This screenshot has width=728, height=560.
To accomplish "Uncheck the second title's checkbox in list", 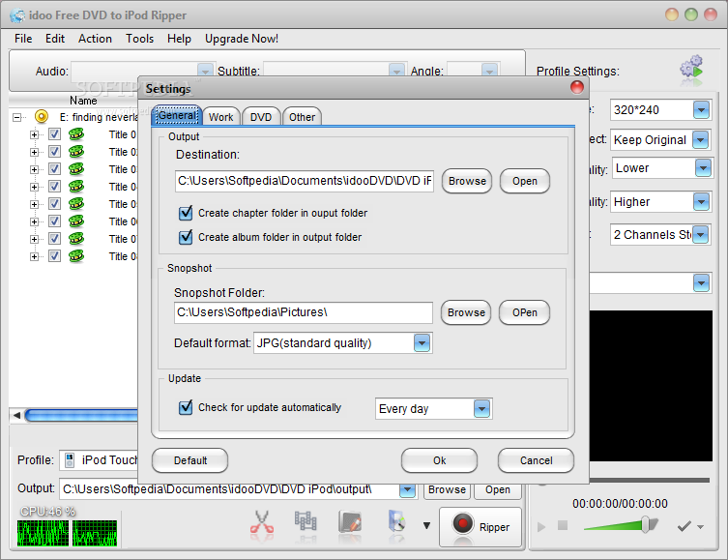I will click(54, 152).
